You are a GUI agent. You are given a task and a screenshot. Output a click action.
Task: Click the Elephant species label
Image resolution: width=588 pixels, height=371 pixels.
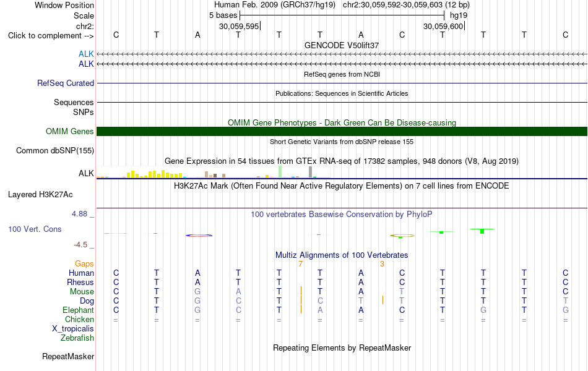point(79,310)
